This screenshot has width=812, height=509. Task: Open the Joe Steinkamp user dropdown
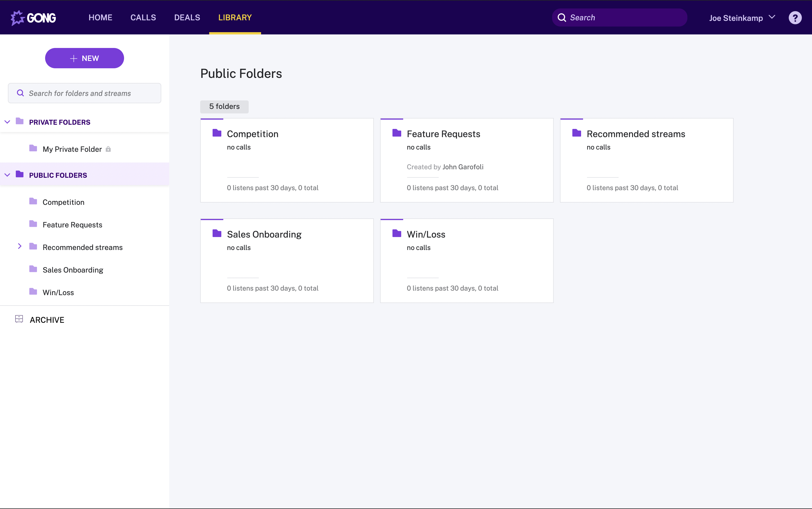(x=742, y=18)
